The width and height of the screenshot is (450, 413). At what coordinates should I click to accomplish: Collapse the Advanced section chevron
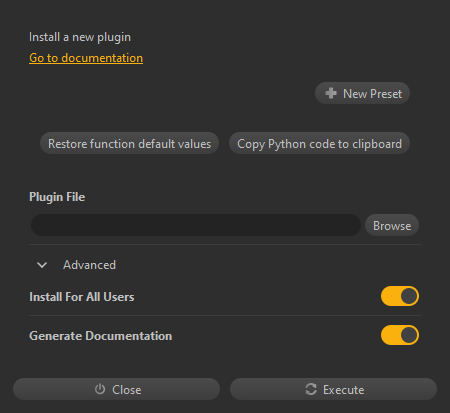pos(42,265)
